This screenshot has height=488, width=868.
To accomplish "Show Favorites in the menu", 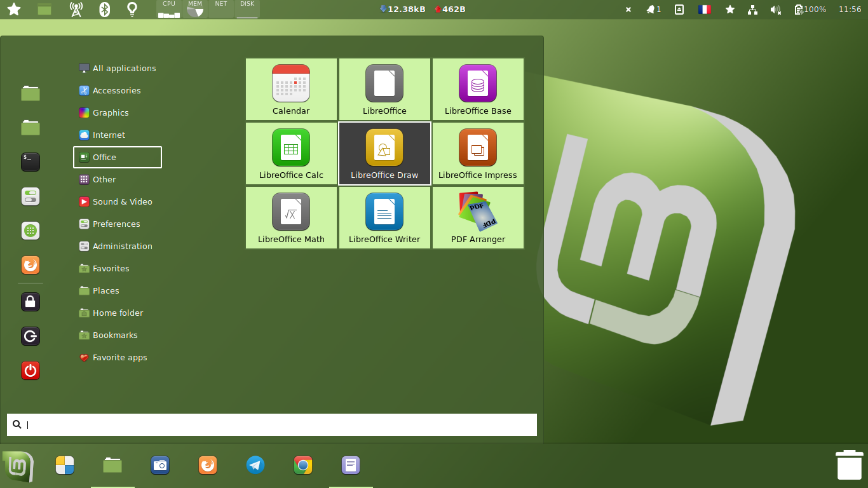I will (118, 268).
